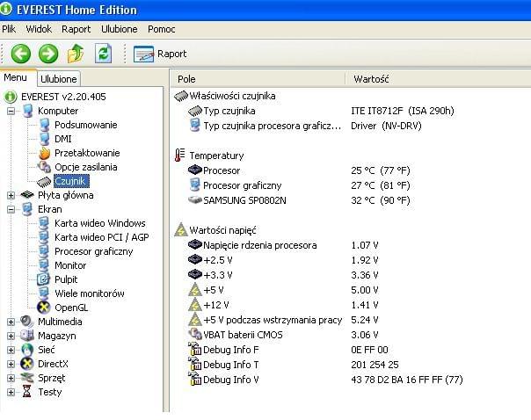531x420 pixels.
Task: Click the green Back arrow button
Action: click(x=20, y=54)
